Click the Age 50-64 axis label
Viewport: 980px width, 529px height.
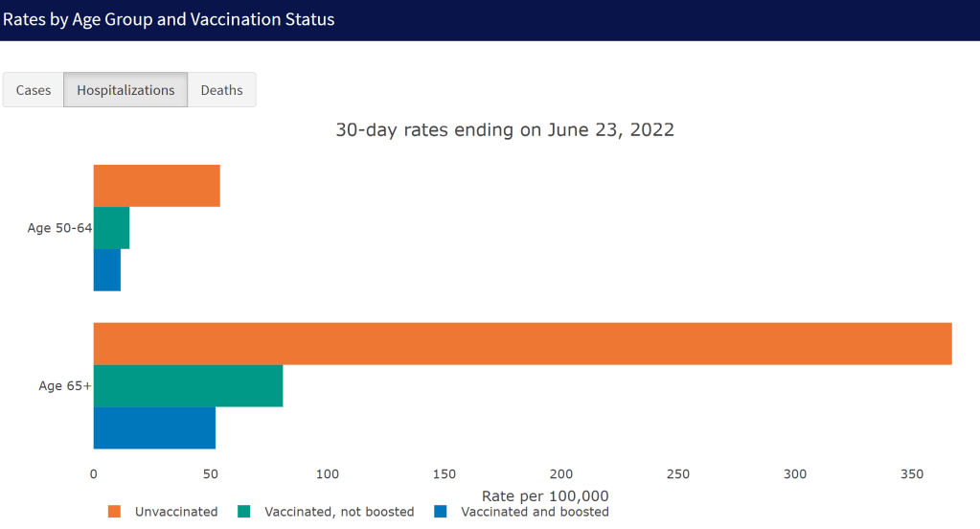tap(59, 228)
